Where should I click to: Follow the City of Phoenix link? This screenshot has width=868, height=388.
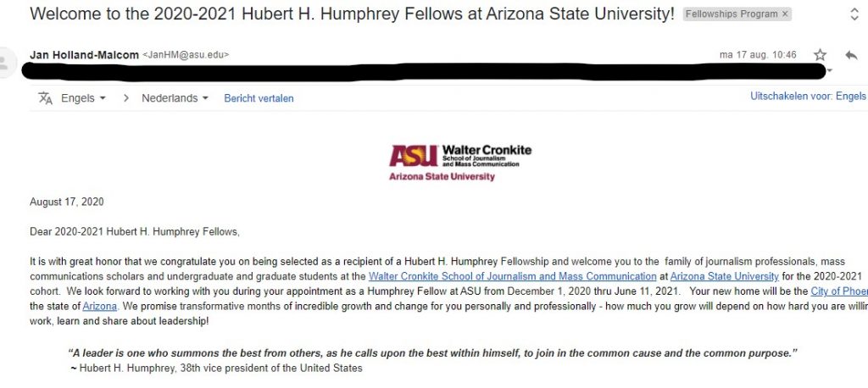(838, 291)
